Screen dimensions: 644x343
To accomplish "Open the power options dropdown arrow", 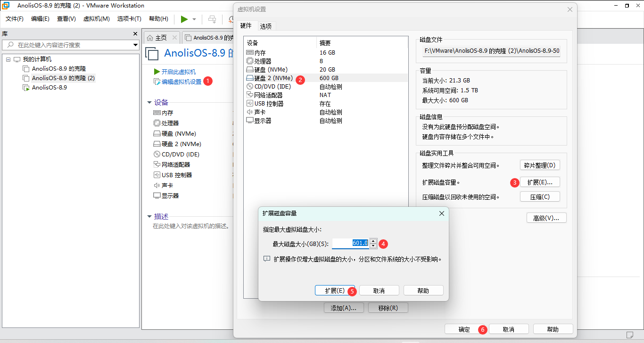I will click(194, 19).
